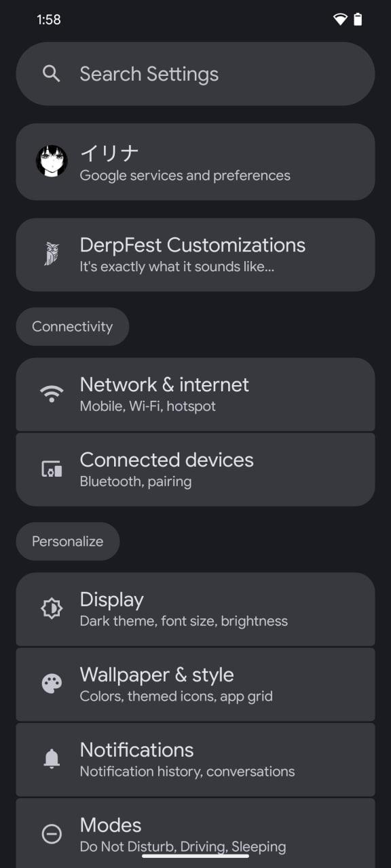Focus the Search Settings field
This screenshot has width=391, height=868.
point(195,74)
